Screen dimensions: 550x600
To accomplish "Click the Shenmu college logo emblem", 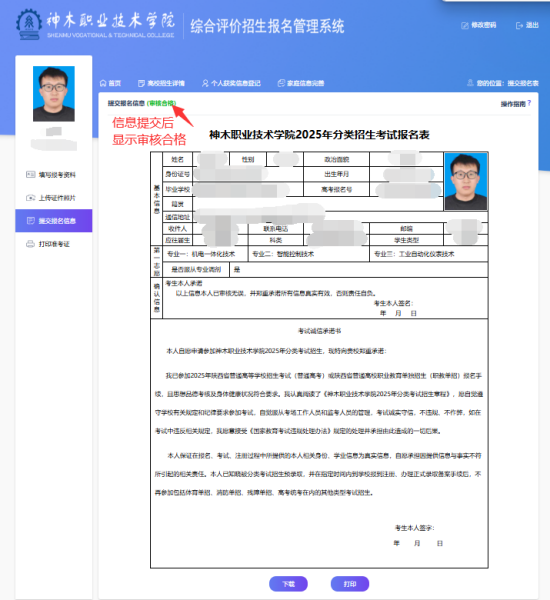I will point(29,24).
